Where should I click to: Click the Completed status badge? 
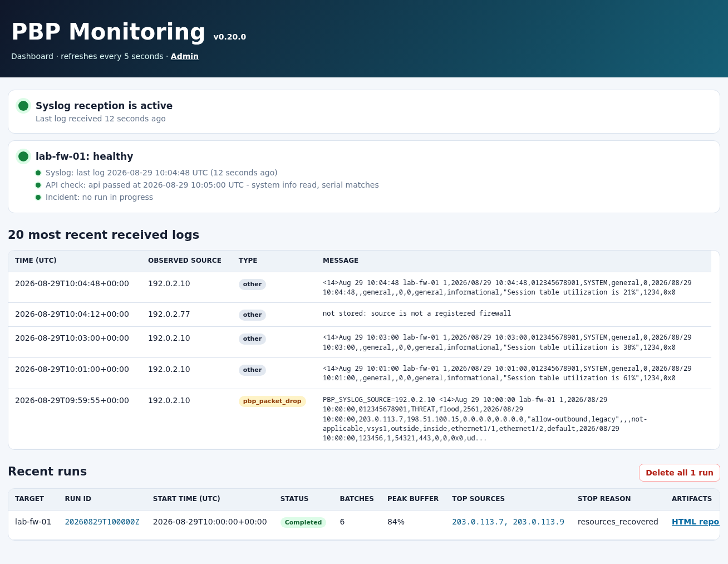(303, 522)
